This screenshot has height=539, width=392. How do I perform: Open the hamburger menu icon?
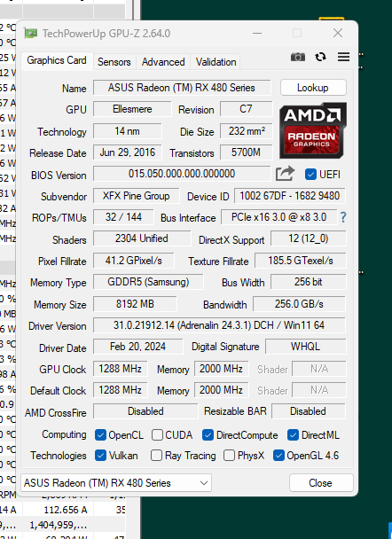pyautogui.click(x=343, y=57)
